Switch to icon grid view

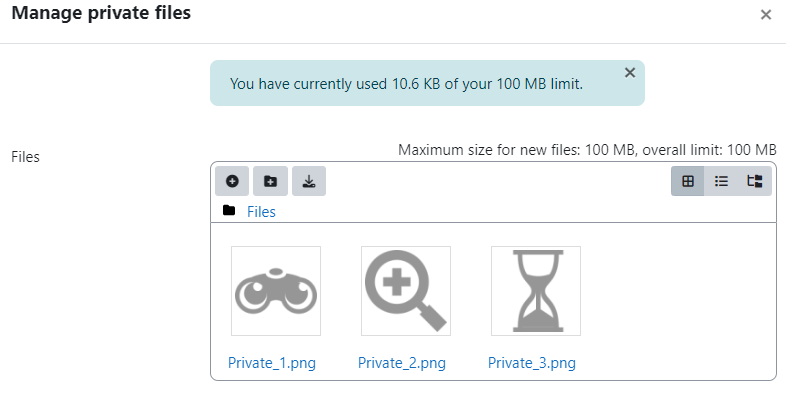[688, 181]
